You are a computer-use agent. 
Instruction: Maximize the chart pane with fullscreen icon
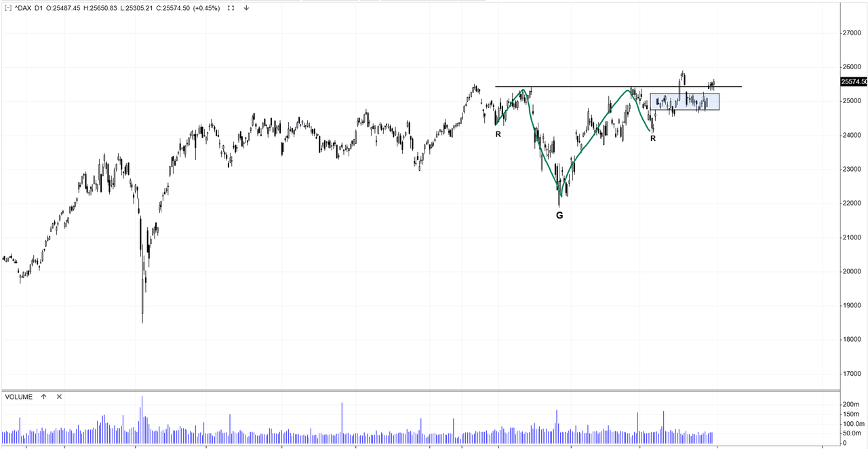point(231,8)
